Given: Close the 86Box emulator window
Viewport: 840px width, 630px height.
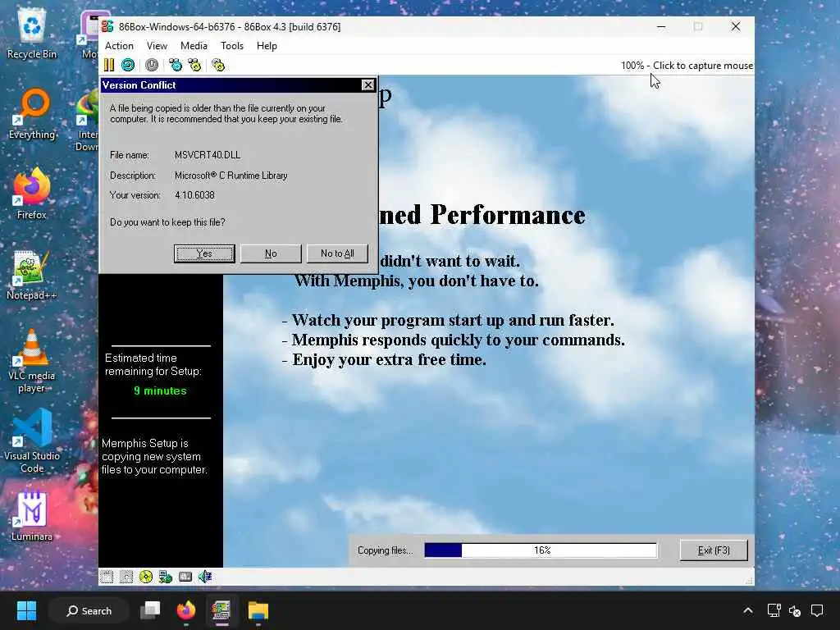Looking at the screenshot, I should point(736,26).
